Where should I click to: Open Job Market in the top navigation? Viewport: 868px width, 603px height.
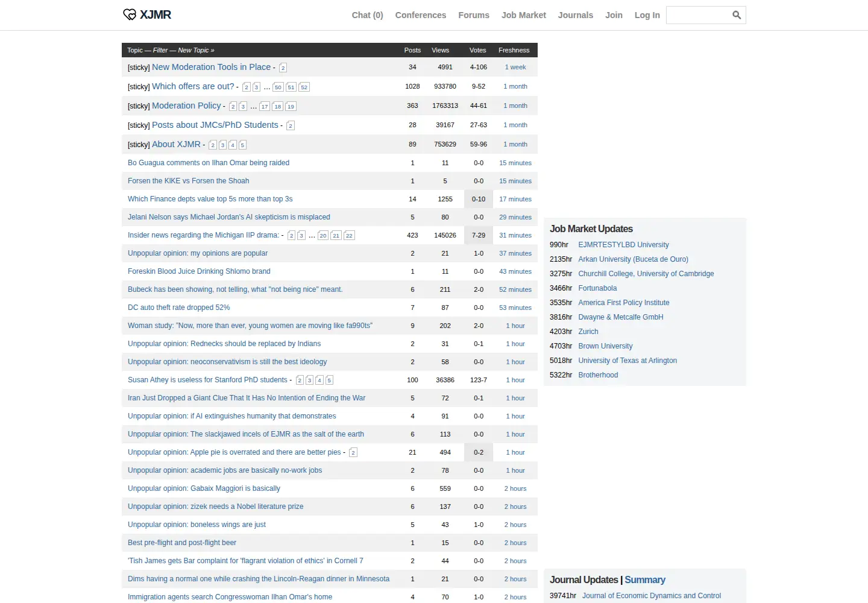pyautogui.click(x=524, y=15)
